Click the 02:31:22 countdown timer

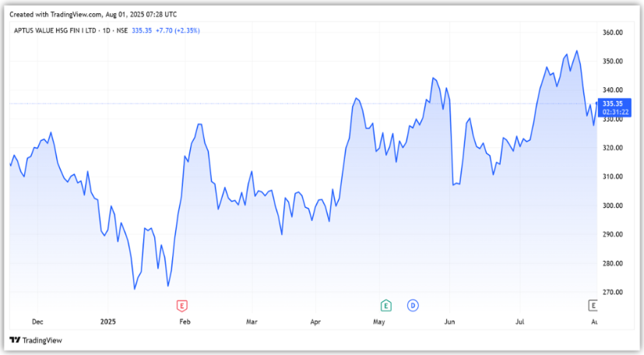(612, 112)
